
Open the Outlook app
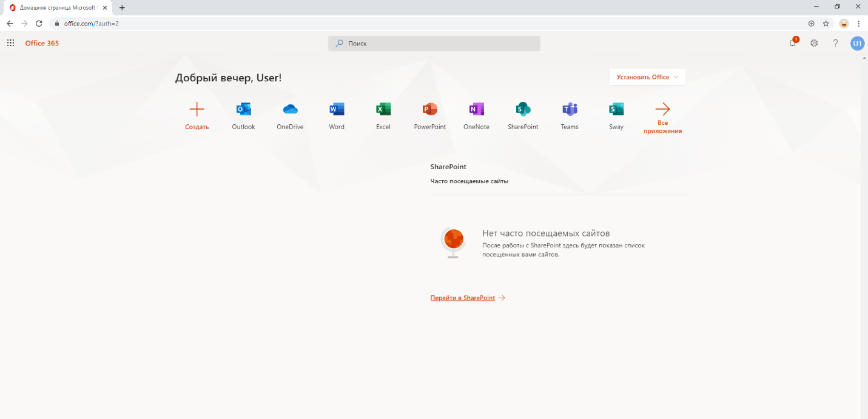point(244,109)
